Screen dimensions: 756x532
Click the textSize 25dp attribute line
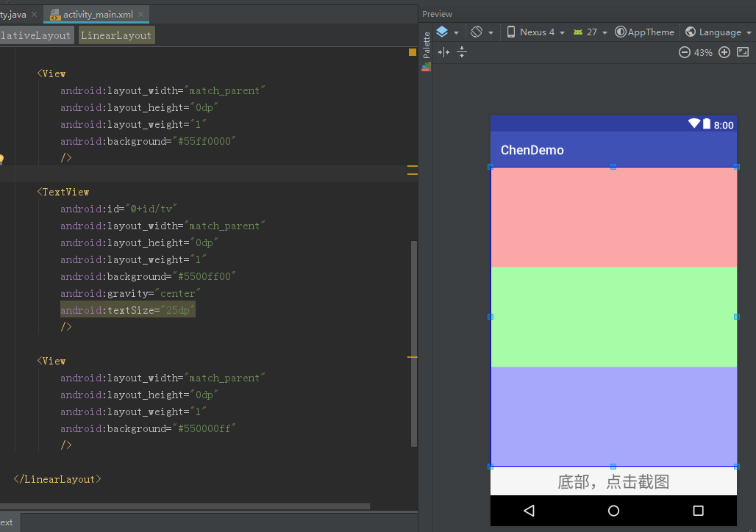pos(128,310)
